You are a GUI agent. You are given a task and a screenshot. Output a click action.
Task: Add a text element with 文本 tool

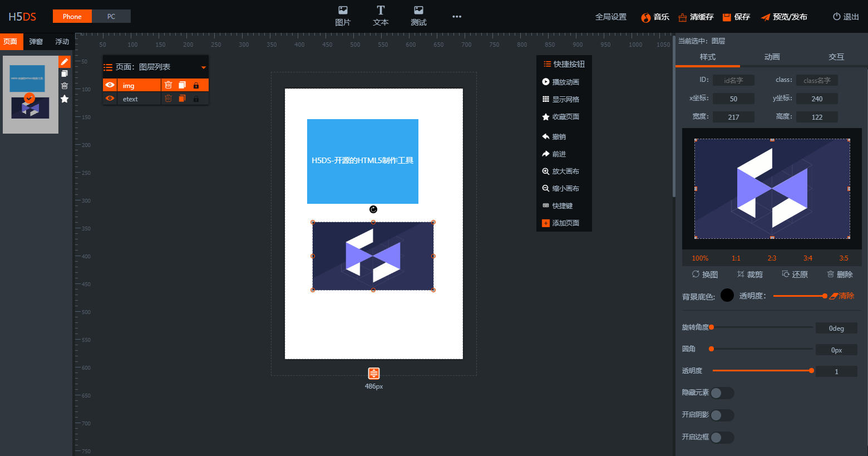(x=381, y=16)
